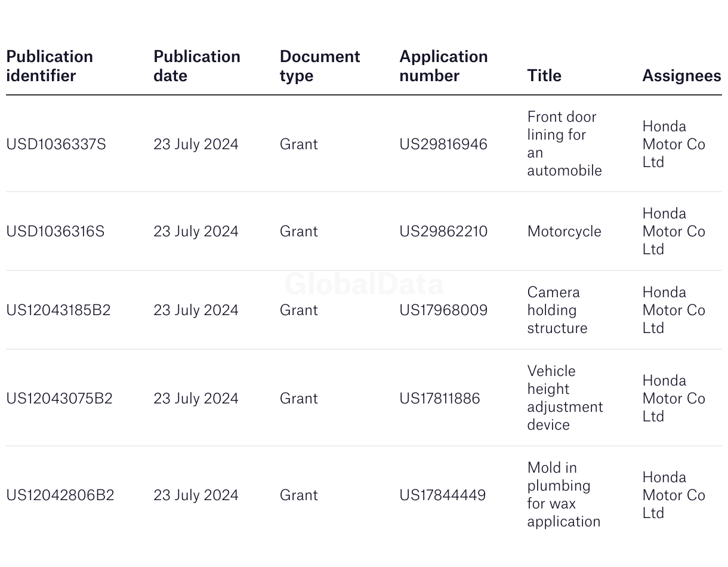Select application number US17968009
The image size is (728, 567).
pos(443,310)
